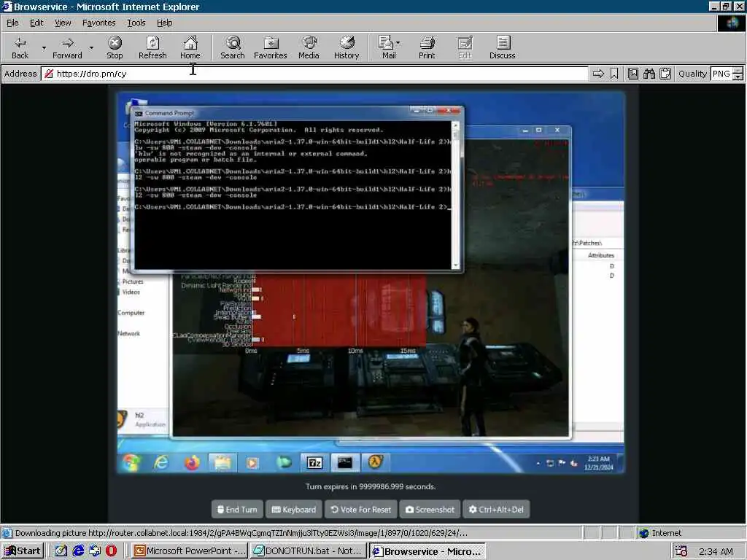Screen dimensions: 747x560
Task: Click the Go arrow next to address bar
Action: click(598, 74)
